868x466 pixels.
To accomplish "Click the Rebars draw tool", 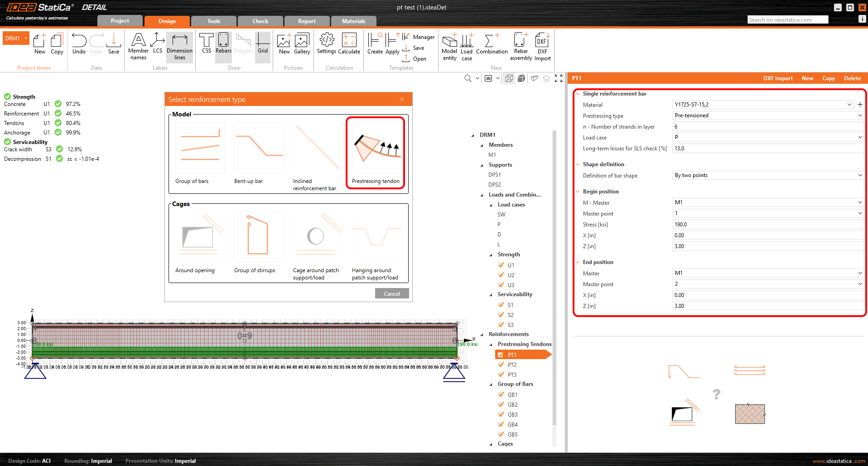I will (223, 43).
